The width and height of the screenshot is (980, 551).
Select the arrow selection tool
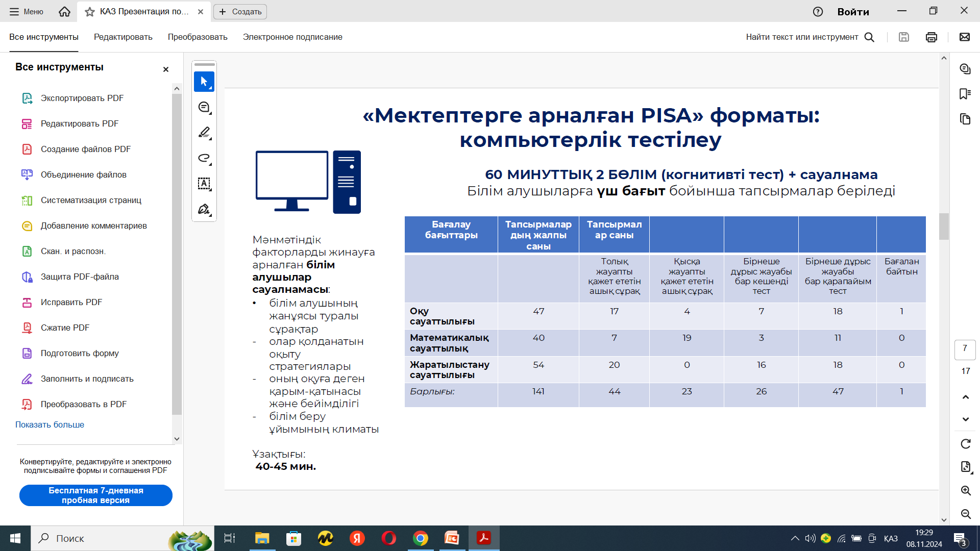(x=204, y=82)
